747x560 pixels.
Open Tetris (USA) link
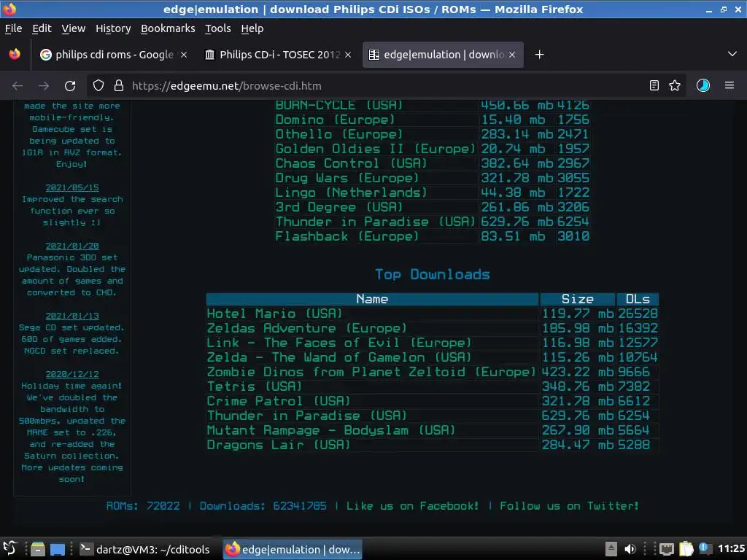click(255, 386)
